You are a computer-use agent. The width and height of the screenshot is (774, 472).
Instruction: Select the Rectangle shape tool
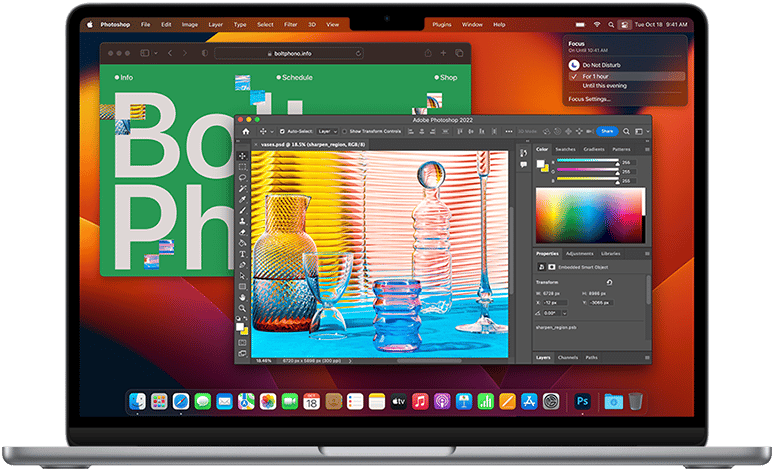[242, 286]
